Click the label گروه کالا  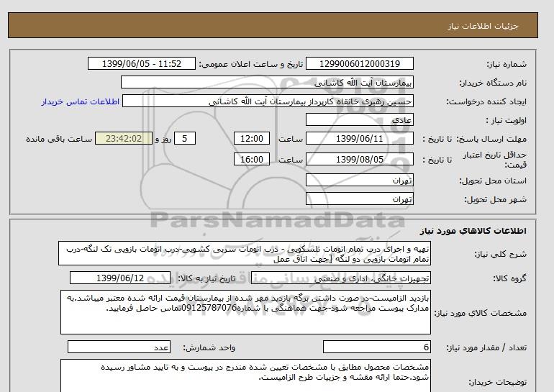pyautogui.click(x=510, y=278)
